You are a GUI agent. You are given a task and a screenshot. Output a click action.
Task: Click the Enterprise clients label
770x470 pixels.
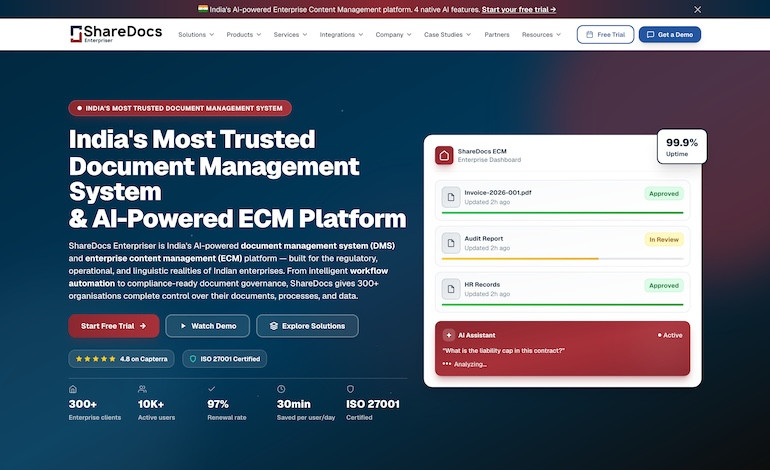coord(95,417)
